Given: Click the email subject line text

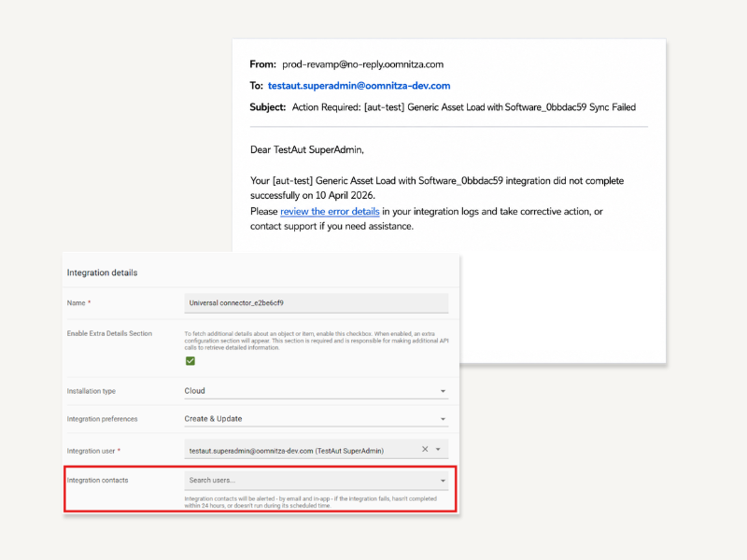Looking at the screenshot, I should [x=463, y=107].
